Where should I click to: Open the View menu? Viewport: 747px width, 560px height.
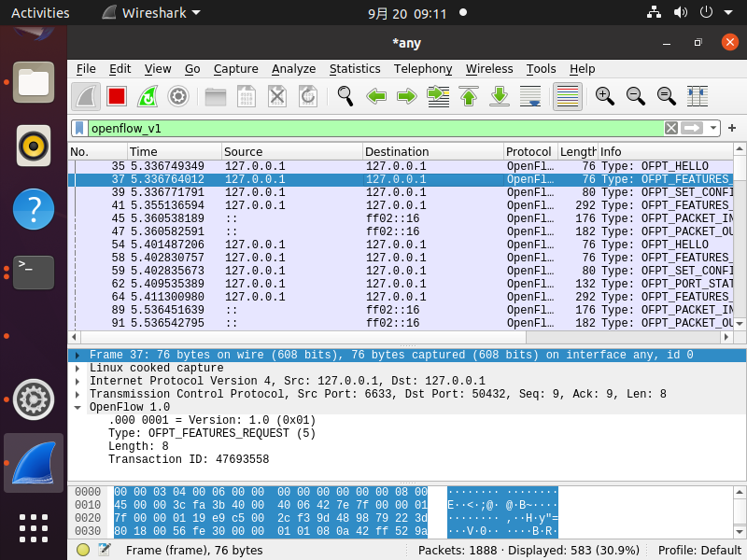(158, 69)
